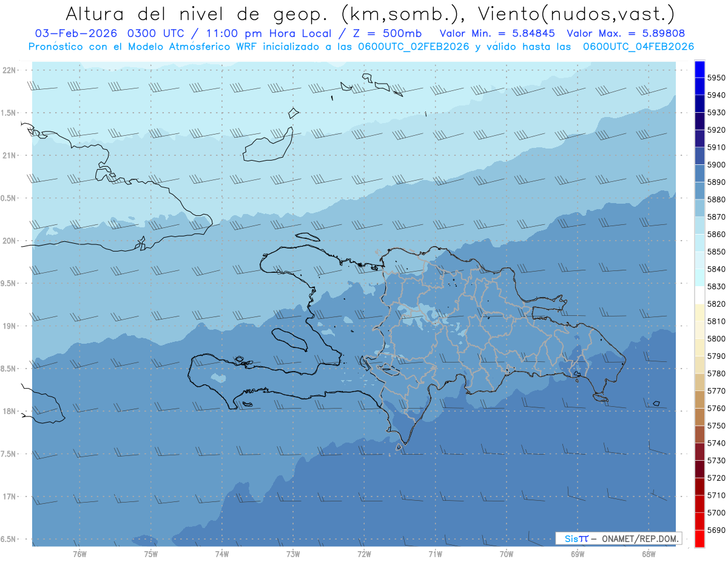728x562 pixels.
Task: Click the '70W' longitude axis label
Action: pos(507,554)
